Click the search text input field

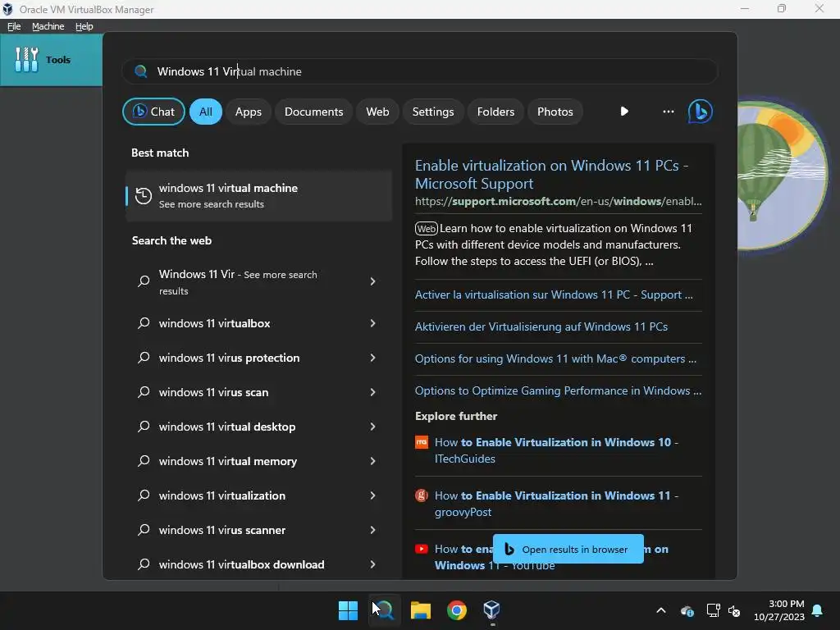tap(420, 71)
